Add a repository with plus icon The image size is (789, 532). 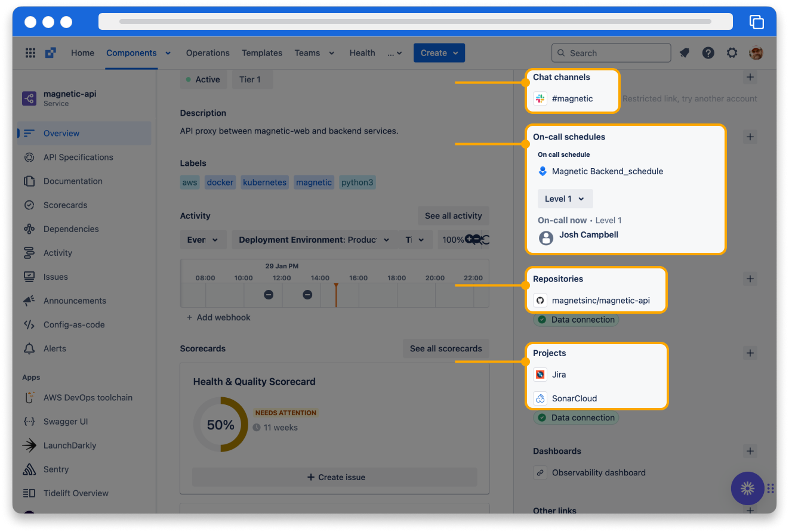(x=750, y=279)
